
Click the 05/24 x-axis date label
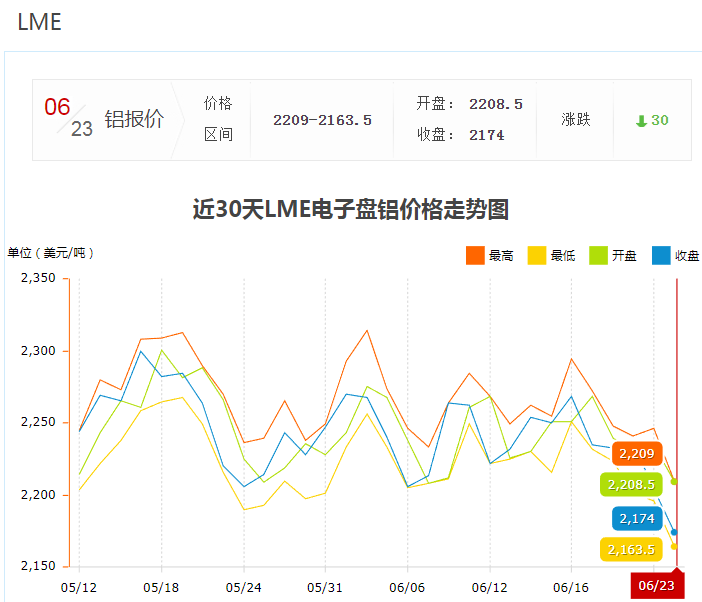click(x=244, y=587)
